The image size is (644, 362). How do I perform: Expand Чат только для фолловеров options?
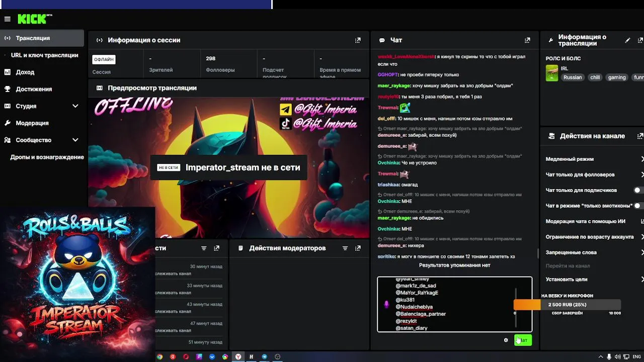coord(642,174)
